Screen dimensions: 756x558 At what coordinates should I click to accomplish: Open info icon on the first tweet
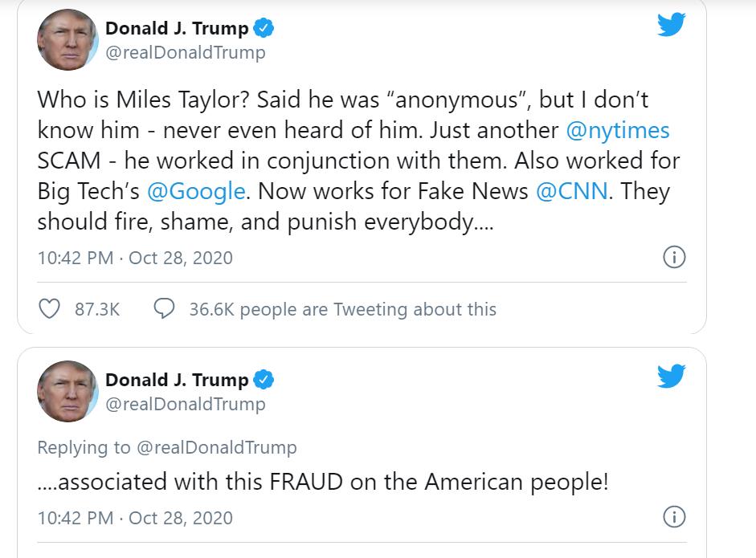click(673, 257)
